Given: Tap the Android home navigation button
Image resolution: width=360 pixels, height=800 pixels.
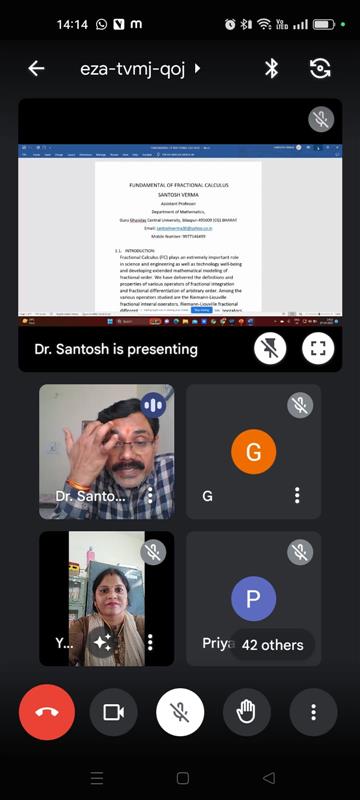Looking at the screenshot, I should (183, 778).
